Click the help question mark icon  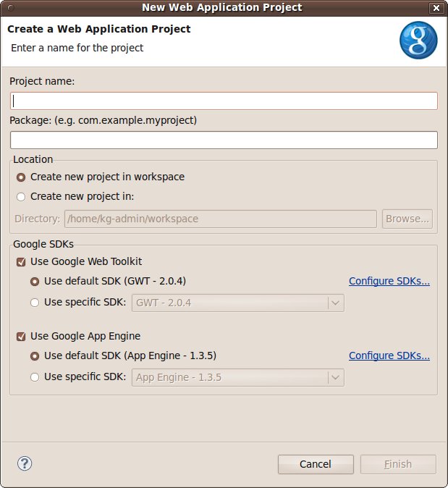[x=25, y=463]
